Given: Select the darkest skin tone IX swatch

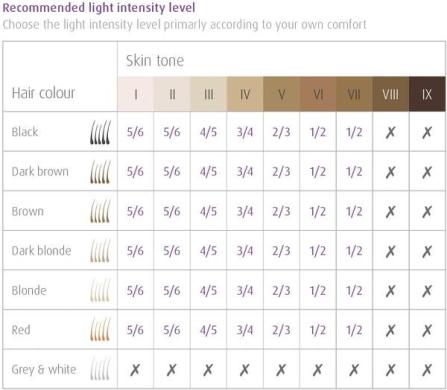Looking at the screenshot, I should (427, 94).
